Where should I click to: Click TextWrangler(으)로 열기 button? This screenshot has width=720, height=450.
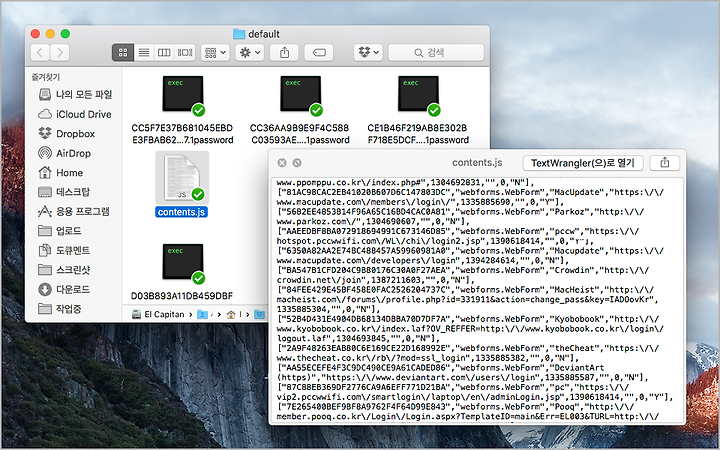583,163
